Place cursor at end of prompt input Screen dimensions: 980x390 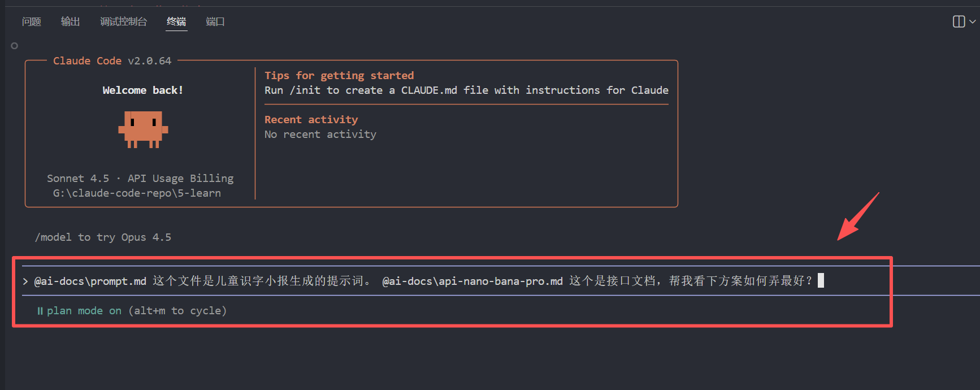(x=821, y=280)
